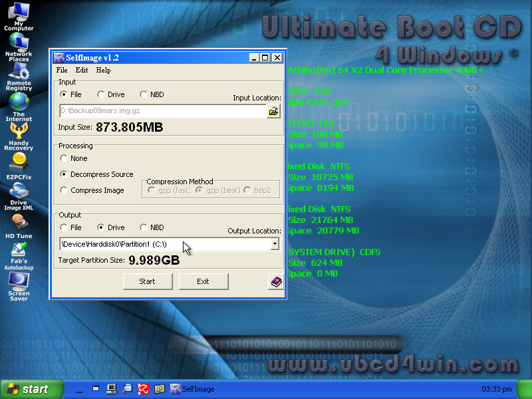Expand the Output Location dropdown arrow
Viewport: 532px width, 399px height.
coord(275,244)
